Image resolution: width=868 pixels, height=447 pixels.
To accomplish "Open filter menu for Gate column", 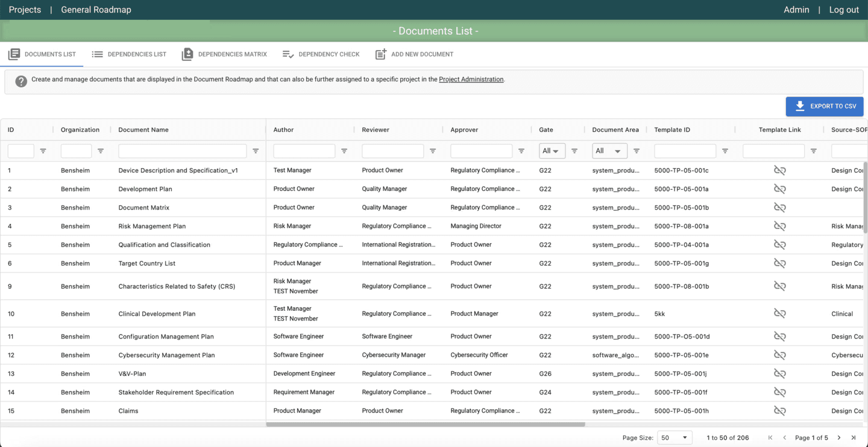I will (574, 151).
